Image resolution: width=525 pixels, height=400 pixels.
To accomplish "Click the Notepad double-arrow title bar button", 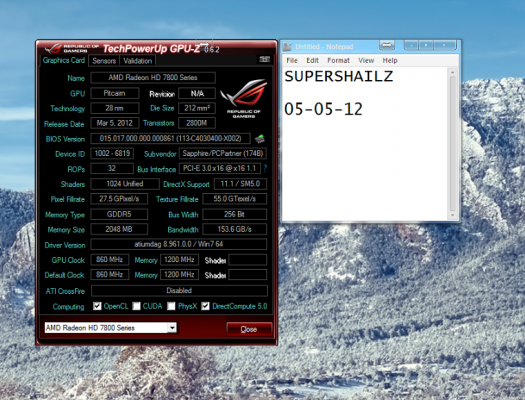I will (387, 45).
